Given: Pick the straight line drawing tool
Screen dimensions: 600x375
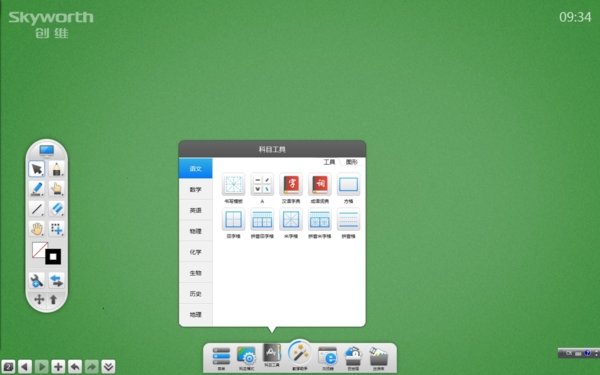Looking at the screenshot, I should (37, 209).
